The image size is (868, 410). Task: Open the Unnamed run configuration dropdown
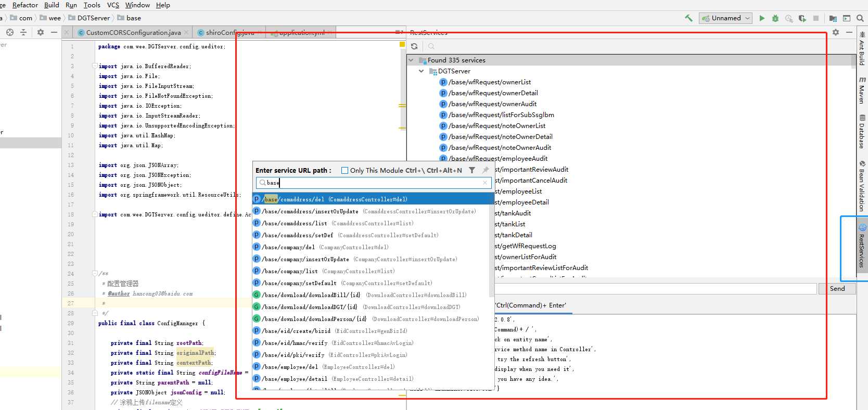click(x=726, y=18)
